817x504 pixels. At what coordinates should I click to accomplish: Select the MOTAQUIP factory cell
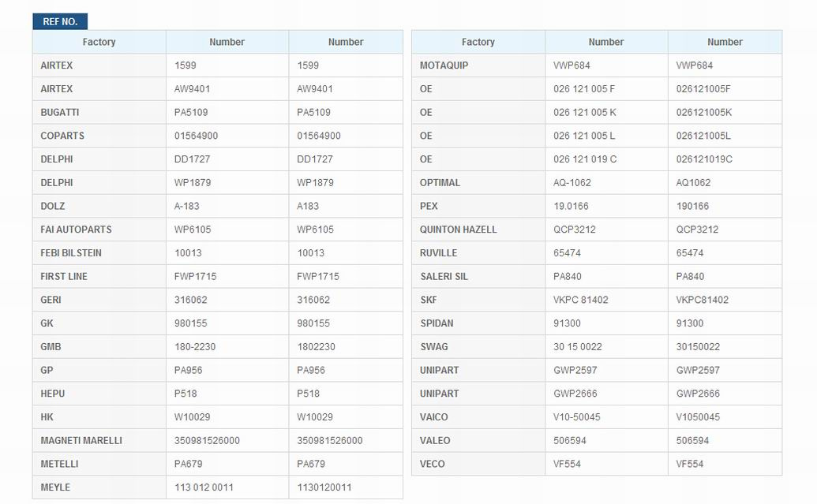[478, 65]
